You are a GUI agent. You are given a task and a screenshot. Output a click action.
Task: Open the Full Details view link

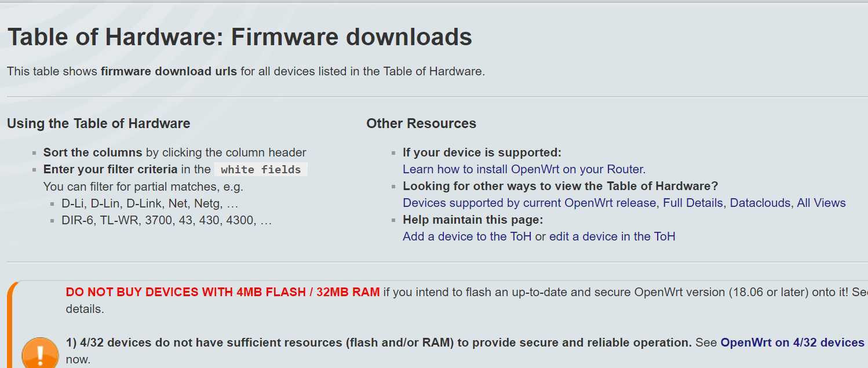[693, 203]
